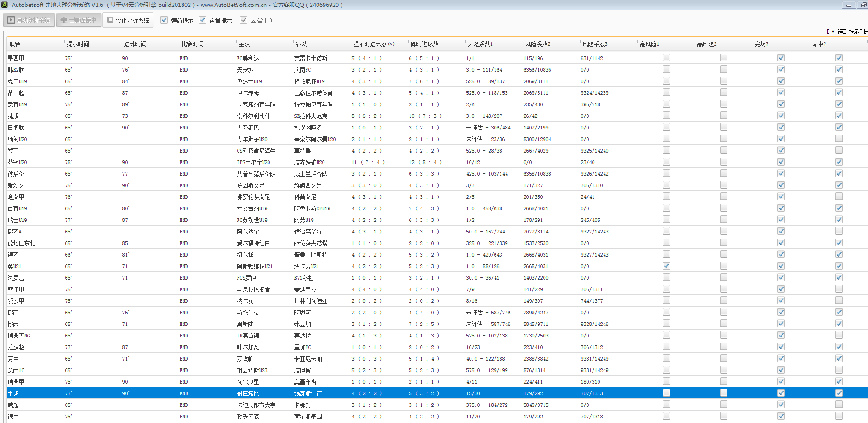Select the row with home team 纽伦堡
Image resolution: width=868 pixels, height=423 pixels.
pos(245,255)
